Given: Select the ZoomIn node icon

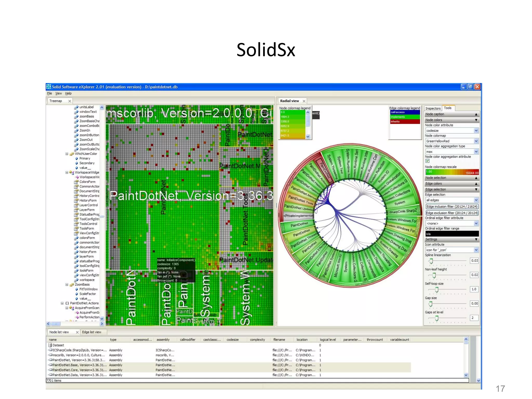Looking at the screenshot, I should [x=76, y=131].
